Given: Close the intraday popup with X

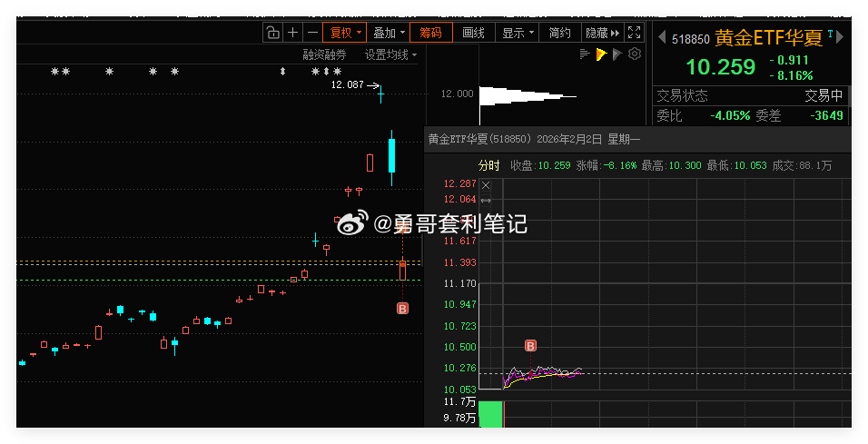Looking at the screenshot, I should point(486,185).
